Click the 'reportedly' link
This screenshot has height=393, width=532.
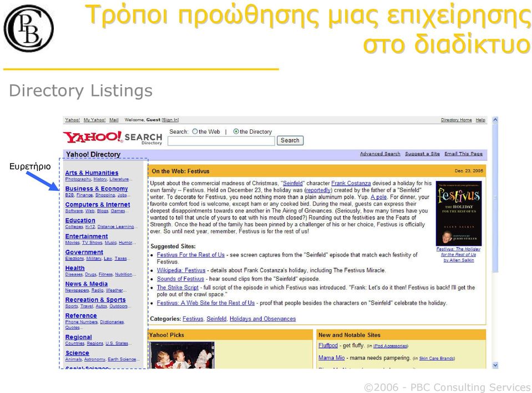[318, 190]
